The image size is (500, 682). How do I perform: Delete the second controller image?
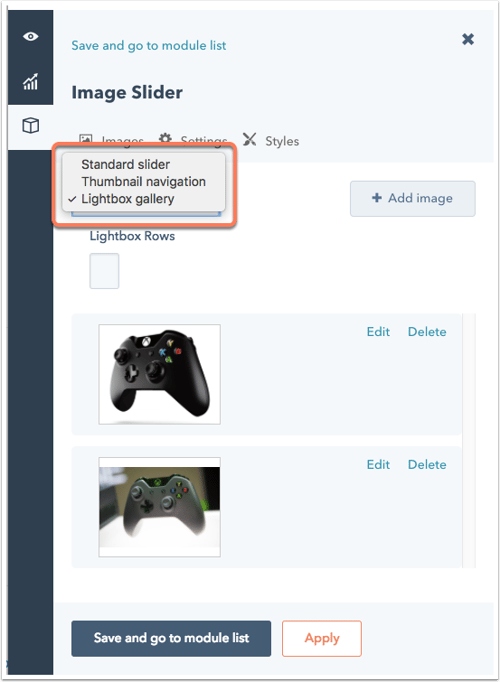pyautogui.click(x=427, y=465)
